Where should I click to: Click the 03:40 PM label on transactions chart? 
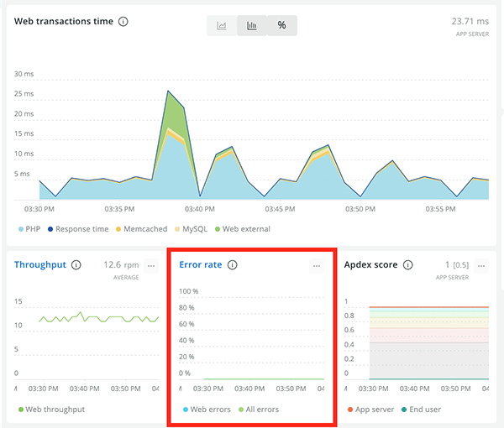point(200,209)
